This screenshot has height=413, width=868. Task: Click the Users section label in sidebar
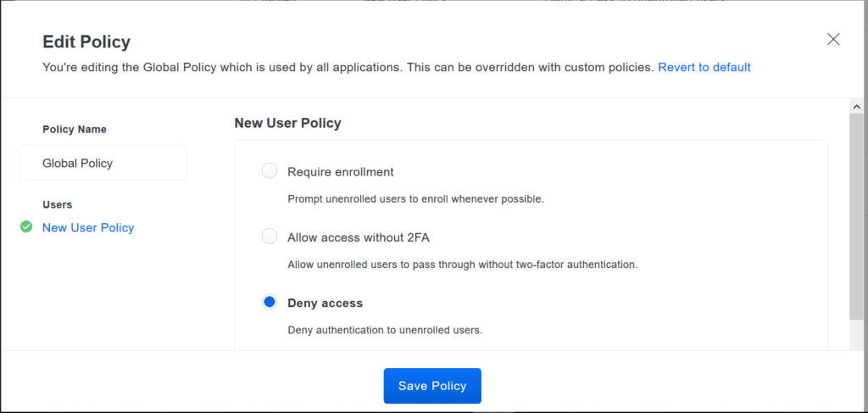(x=58, y=204)
